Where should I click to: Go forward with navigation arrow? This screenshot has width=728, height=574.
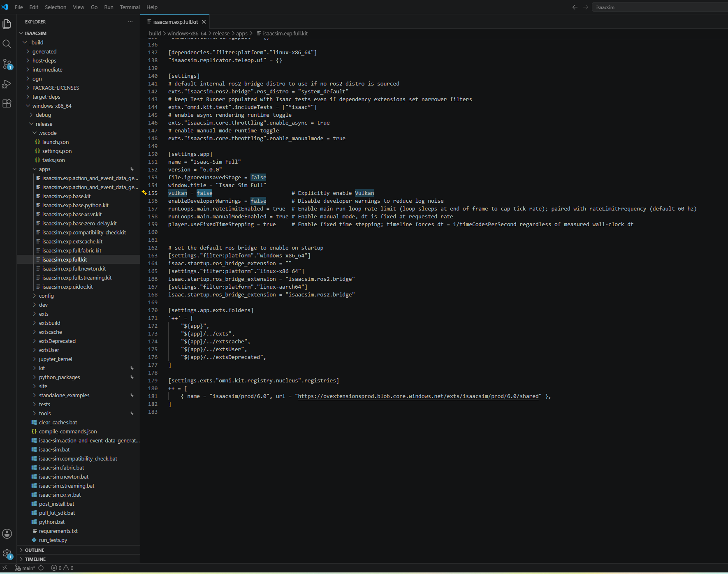coord(586,7)
